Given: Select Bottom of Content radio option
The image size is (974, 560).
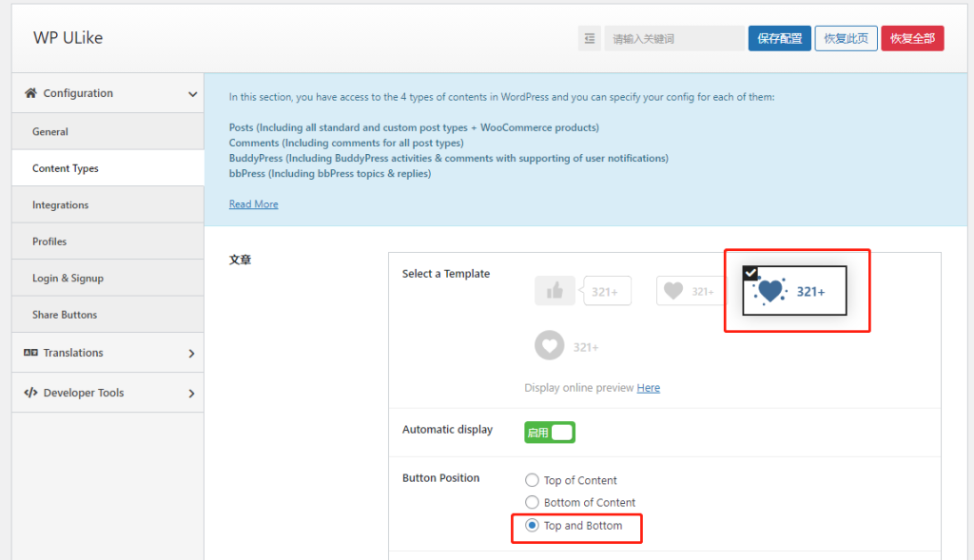Looking at the screenshot, I should point(533,502).
